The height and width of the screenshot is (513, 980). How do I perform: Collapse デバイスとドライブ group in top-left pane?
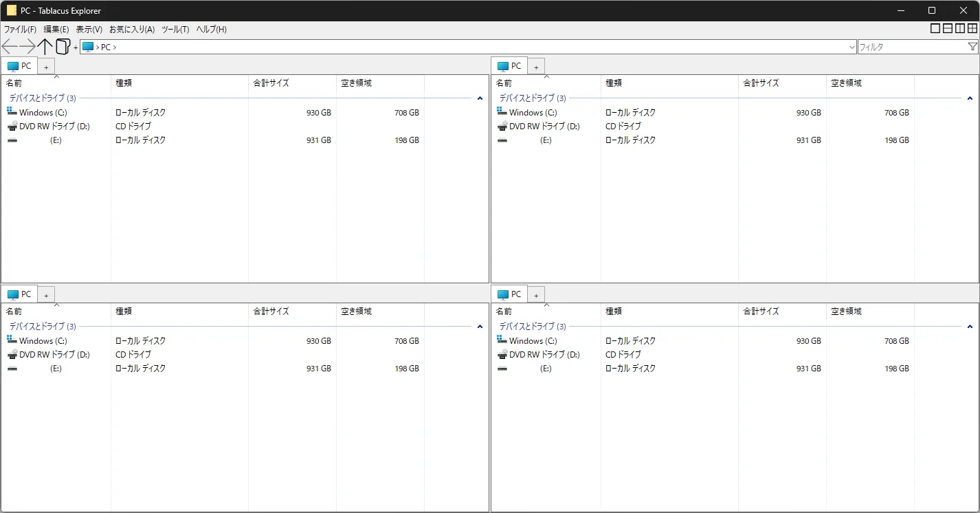coord(480,98)
